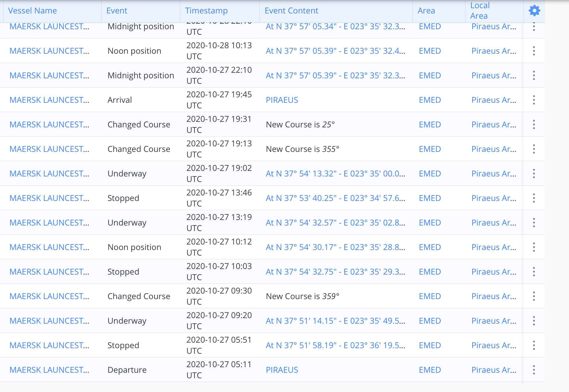Open the three-dot menu for the New Course 355° row
The image size is (569, 392).
(534, 149)
